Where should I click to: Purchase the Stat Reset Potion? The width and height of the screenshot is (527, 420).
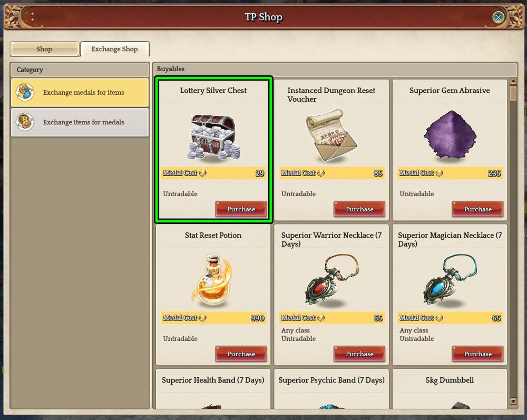(x=241, y=354)
